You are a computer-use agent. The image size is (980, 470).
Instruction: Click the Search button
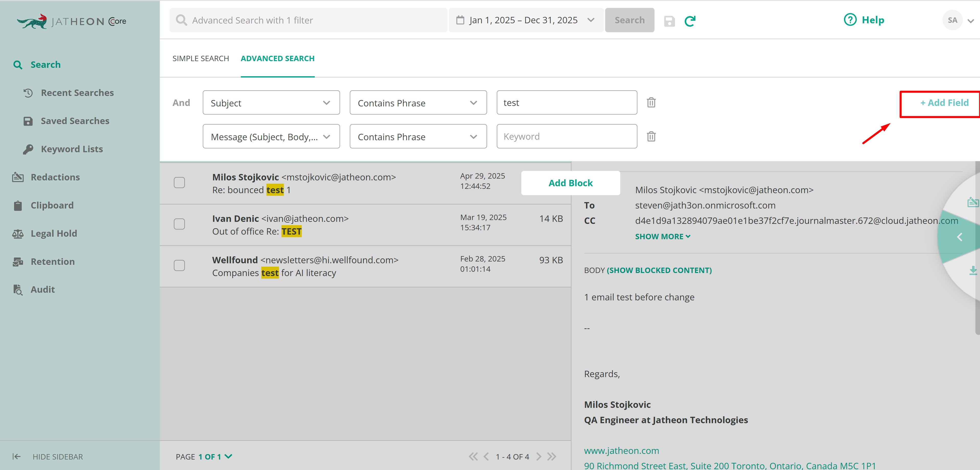tap(629, 20)
